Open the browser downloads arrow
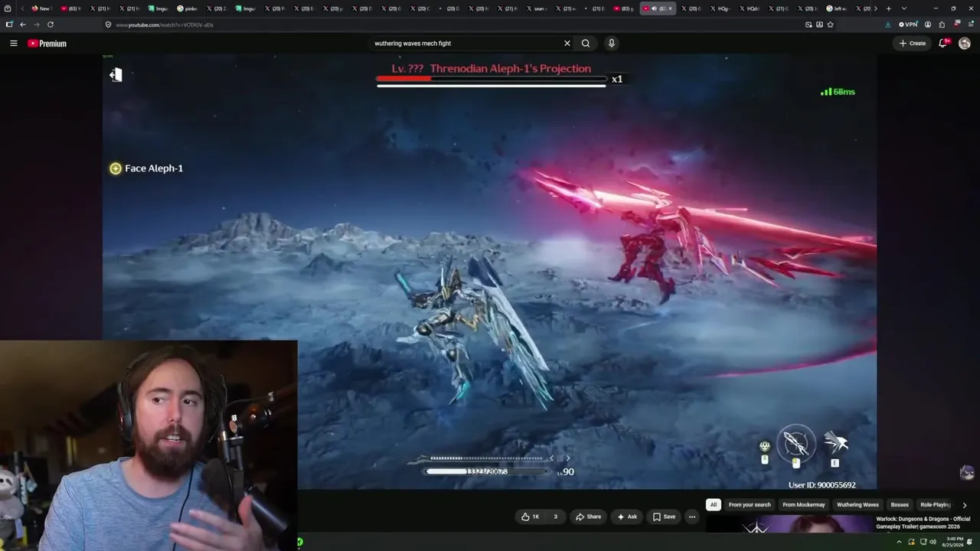980x551 pixels. click(887, 24)
